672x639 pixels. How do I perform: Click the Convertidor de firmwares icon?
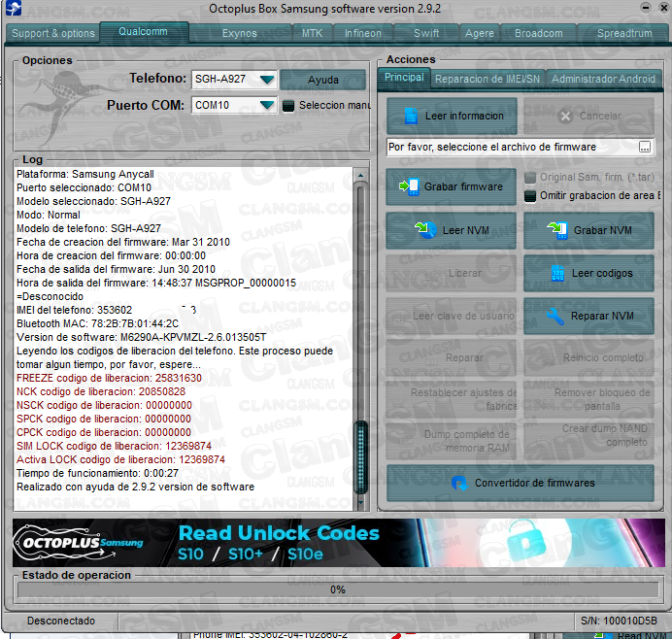pos(459,484)
